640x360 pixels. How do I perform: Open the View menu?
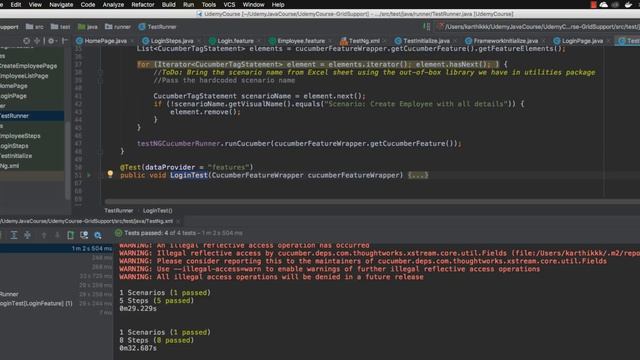(35, 4)
